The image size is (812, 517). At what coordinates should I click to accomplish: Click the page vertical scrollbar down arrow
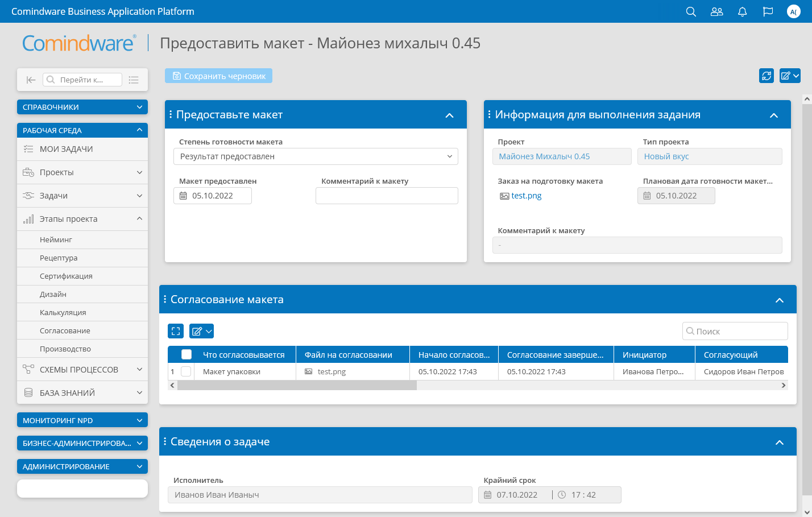[x=807, y=512]
